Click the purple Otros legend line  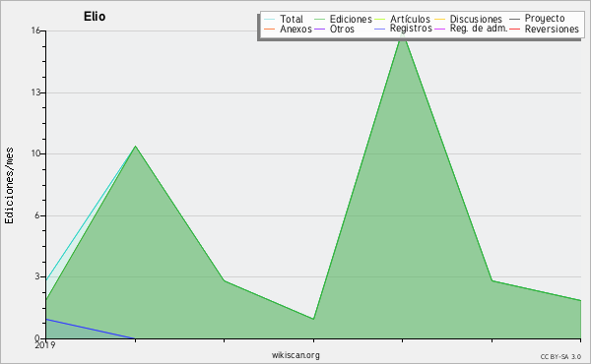point(319,29)
